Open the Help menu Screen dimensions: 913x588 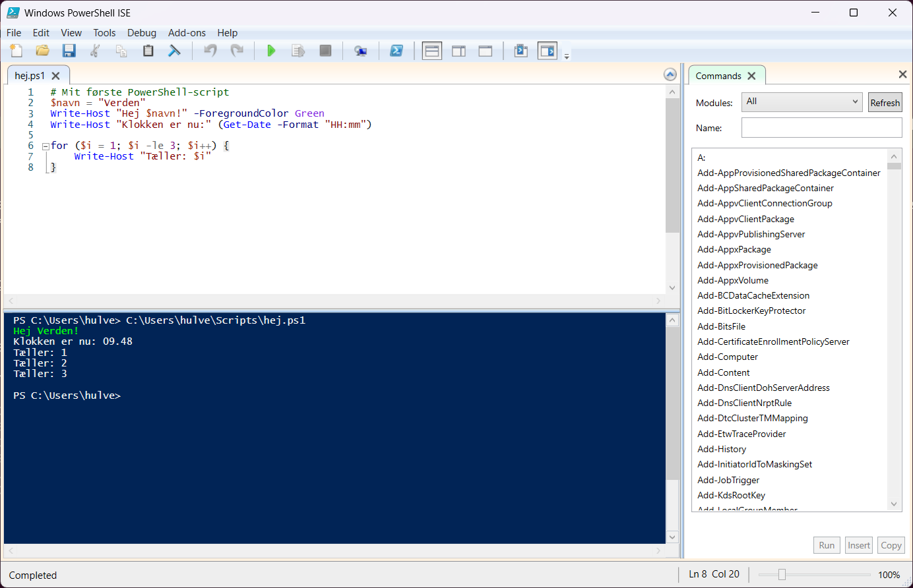point(228,33)
